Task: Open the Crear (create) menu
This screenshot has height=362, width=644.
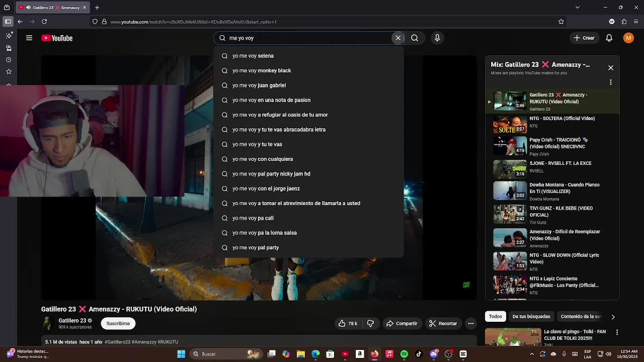Action: 584,38
